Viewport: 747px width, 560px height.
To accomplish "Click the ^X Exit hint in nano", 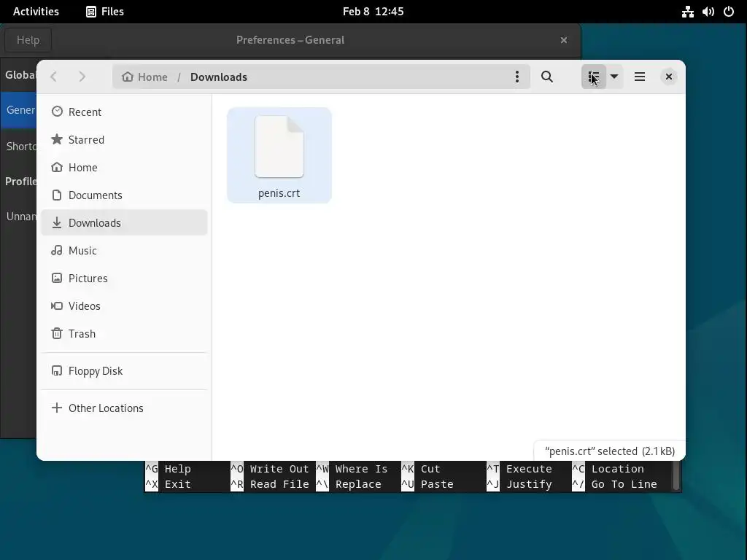I will click(x=169, y=484).
